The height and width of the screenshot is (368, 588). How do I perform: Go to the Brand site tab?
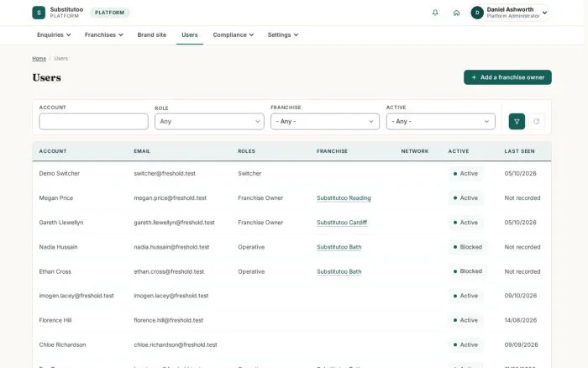pos(152,35)
